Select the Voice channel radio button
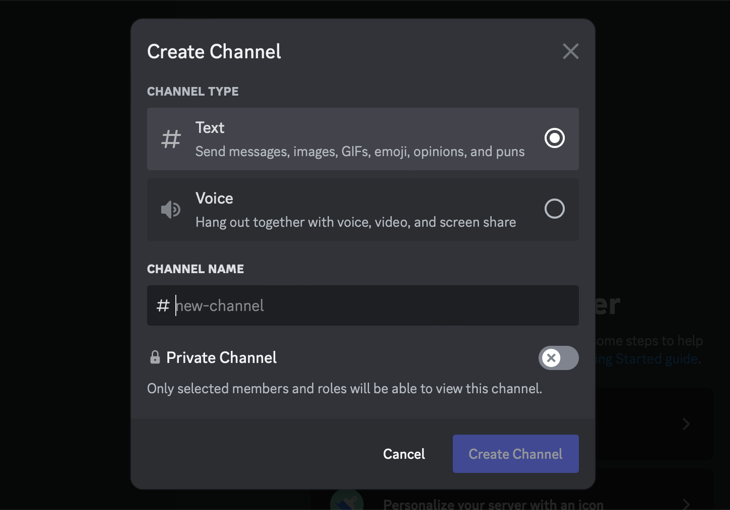 click(x=554, y=209)
